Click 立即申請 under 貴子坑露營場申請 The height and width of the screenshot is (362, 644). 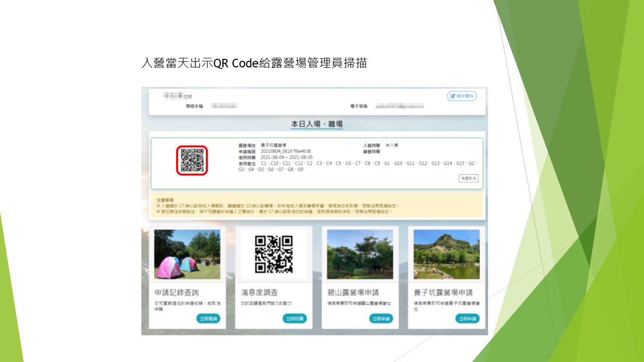click(467, 318)
